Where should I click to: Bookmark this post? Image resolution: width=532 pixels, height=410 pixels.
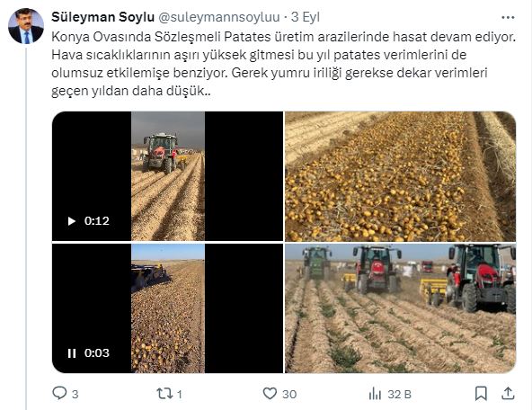[481, 394]
